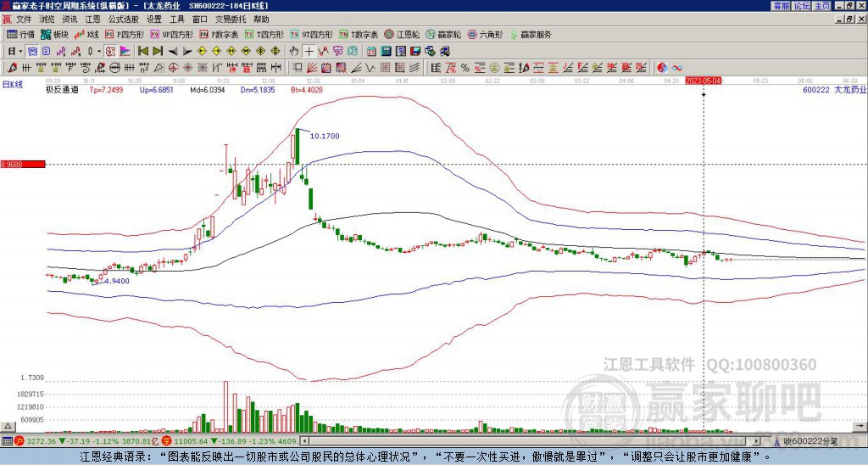Open the calculator icon

tap(386, 52)
